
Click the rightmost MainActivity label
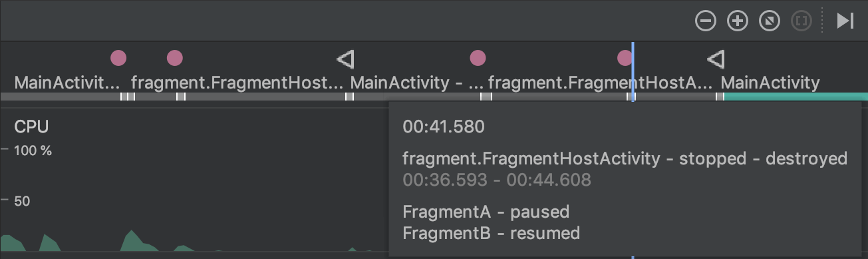point(770,83)
